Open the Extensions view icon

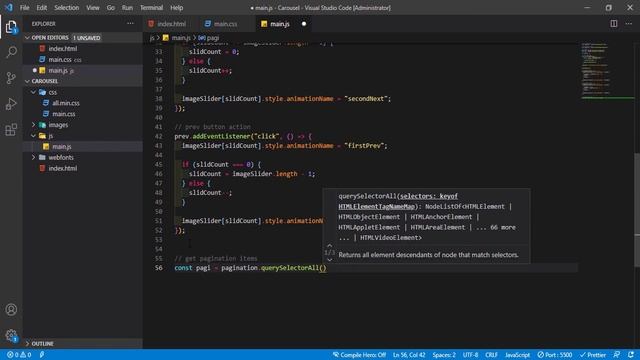tap(11, 130)
